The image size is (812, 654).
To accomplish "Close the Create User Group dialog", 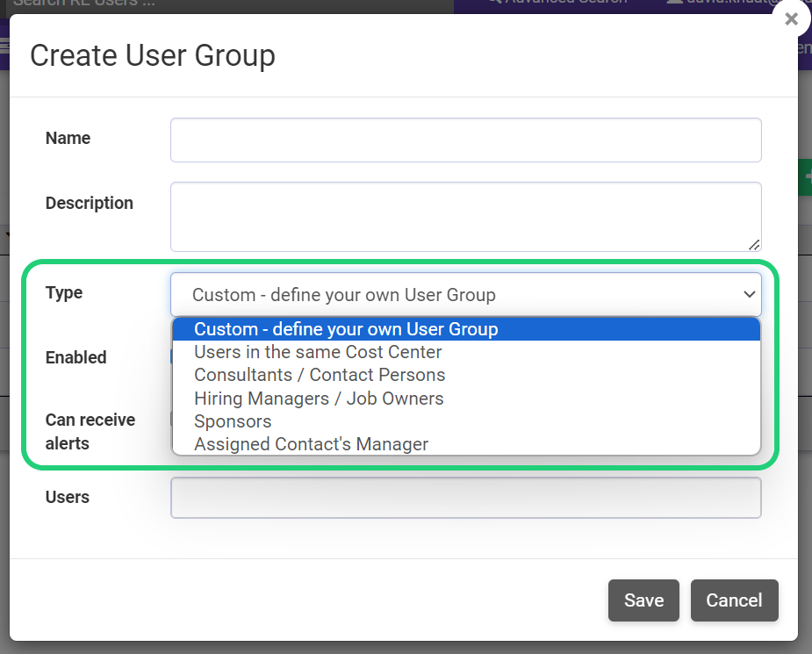I will [791, 19].
